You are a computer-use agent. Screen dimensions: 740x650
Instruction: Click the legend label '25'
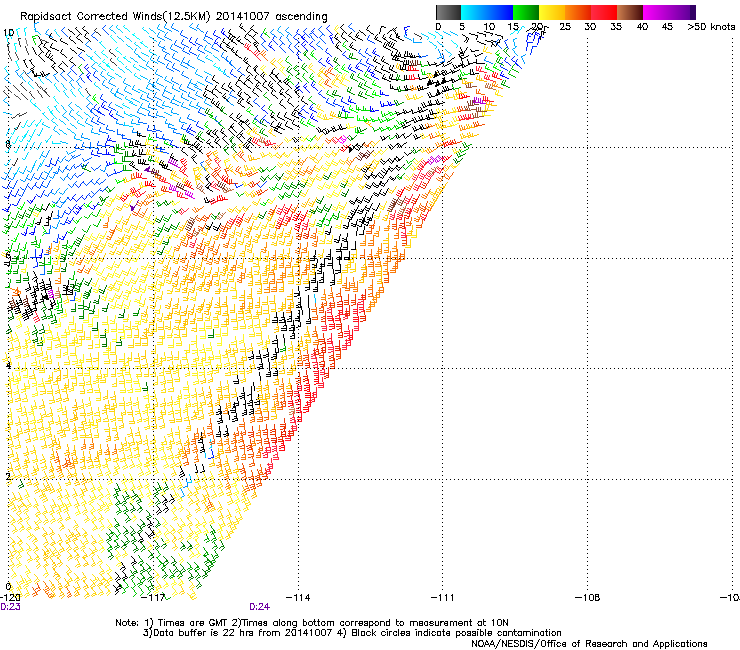(x=565, y=27)
